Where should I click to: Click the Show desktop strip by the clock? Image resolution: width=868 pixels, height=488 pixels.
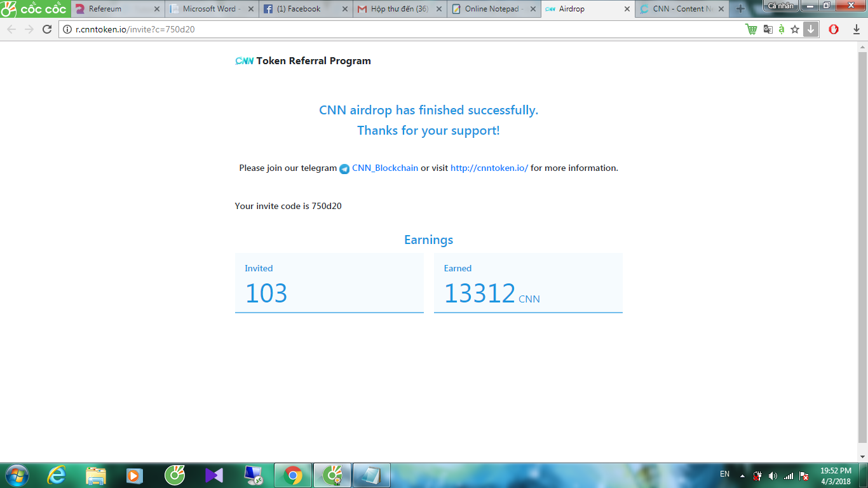(x=864, y=475)
